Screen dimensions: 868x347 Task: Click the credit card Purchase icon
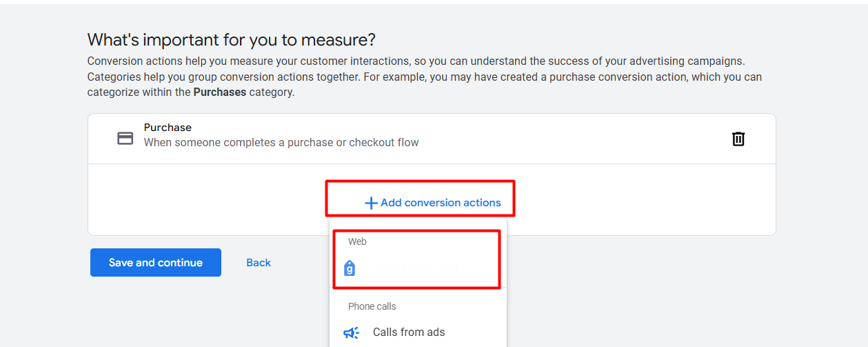click(125, 139)
